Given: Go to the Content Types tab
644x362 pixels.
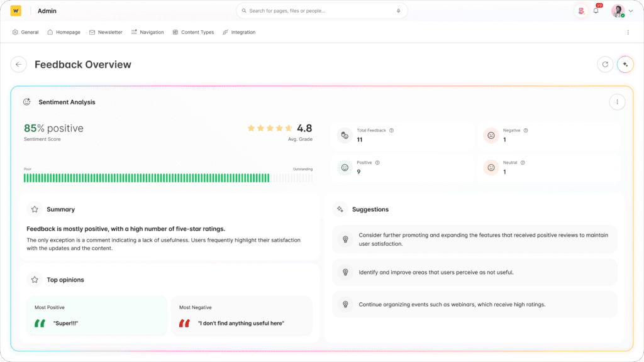Looking at the screenshot, I should [x=193, y=32].
